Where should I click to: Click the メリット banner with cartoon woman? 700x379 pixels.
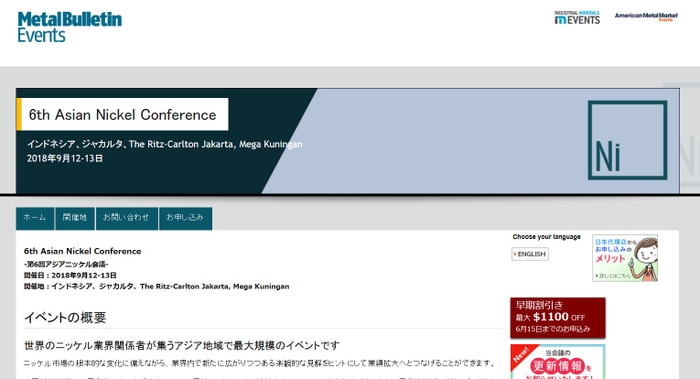coord(625,258)
